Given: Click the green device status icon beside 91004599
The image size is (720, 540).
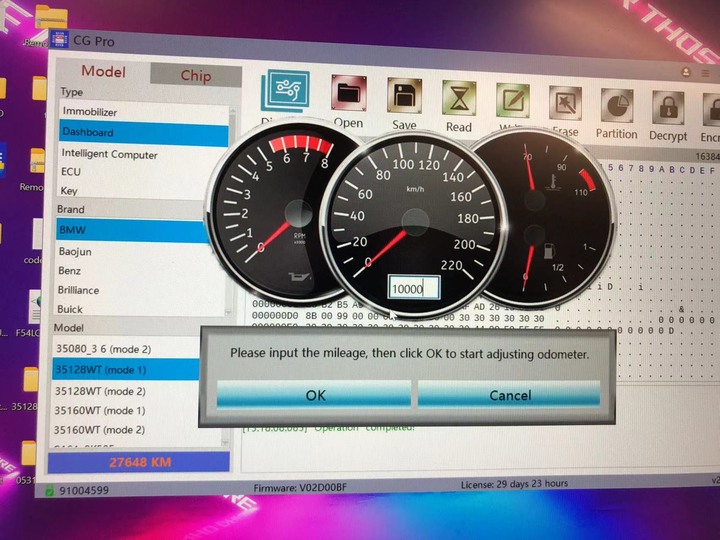Looking at the screenshot, I should point(49,491).
